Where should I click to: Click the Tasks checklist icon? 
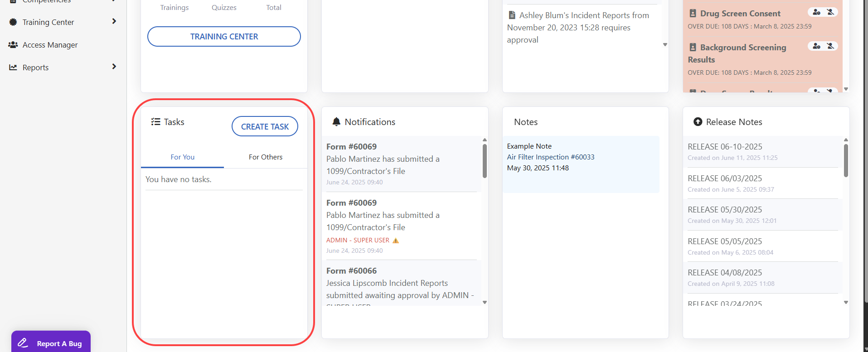155,122
